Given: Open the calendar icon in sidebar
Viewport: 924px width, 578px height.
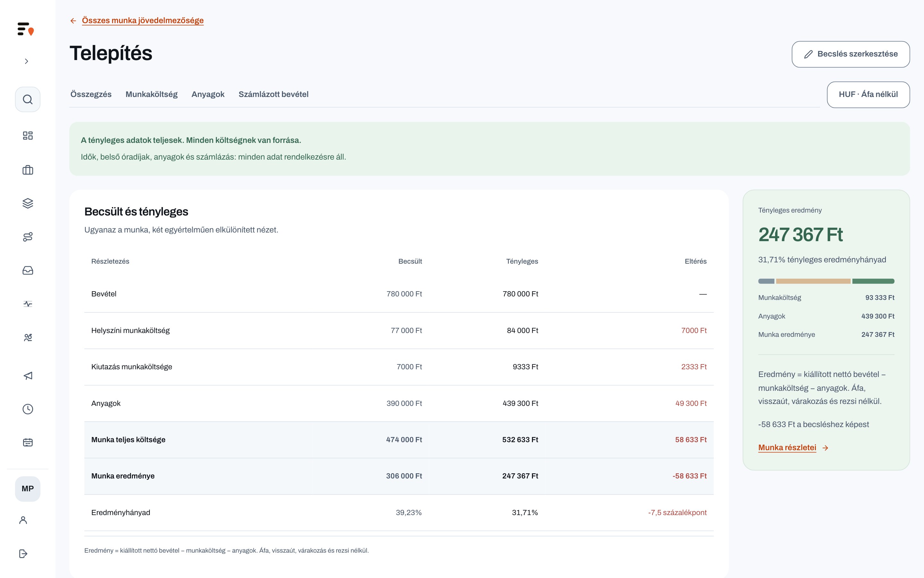Looking at the screenshot, I should [x=28, y=442].
